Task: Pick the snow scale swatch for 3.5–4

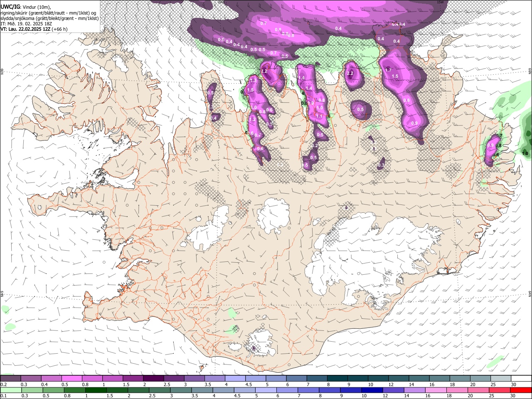Action: pos(214,378)
